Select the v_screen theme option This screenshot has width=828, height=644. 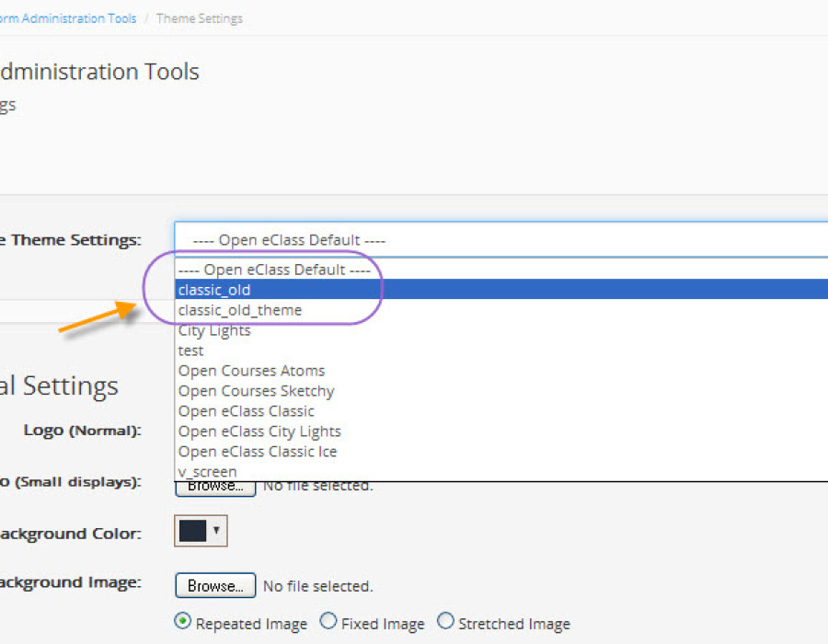point(501,471)
